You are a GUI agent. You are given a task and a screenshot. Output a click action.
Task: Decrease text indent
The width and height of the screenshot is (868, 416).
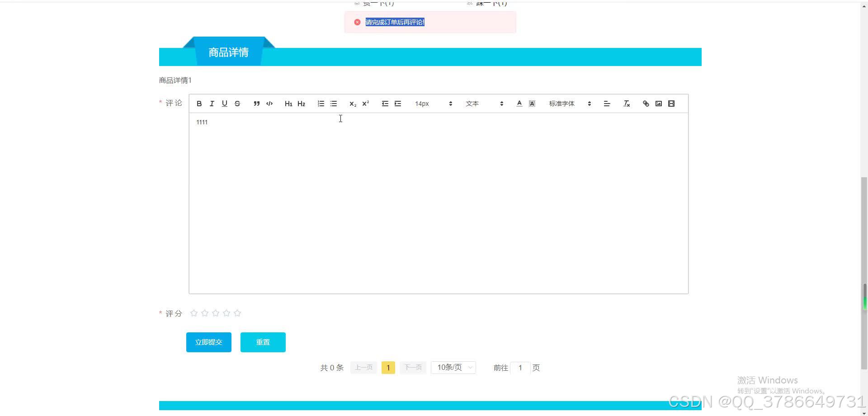click(x=385, y=104)
